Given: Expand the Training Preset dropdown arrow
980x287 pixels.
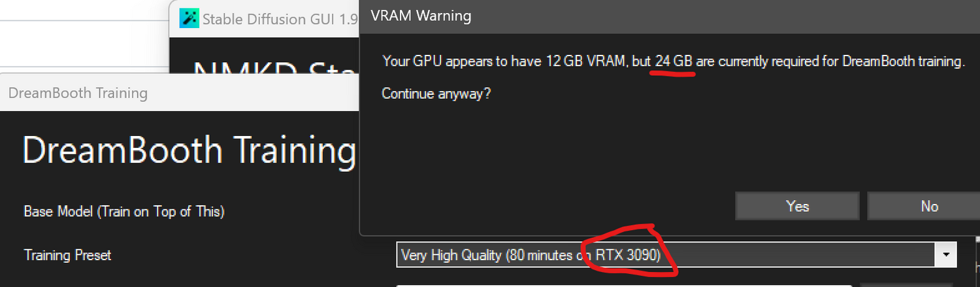Looking at the screenshot, I should coord(945,254).
